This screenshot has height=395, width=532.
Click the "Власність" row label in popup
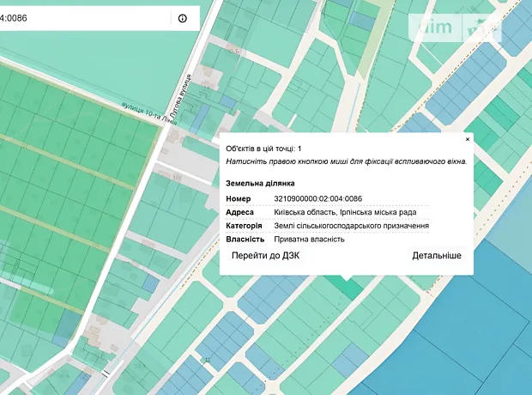coord(244,239)
